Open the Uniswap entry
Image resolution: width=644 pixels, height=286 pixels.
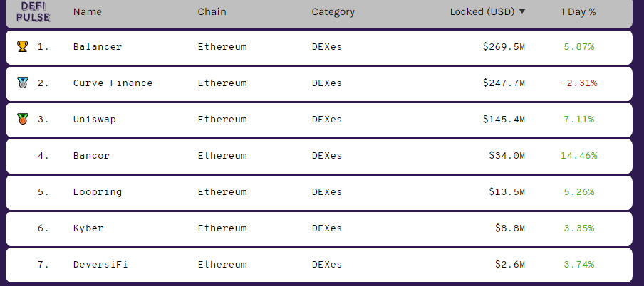(x=95, y=120)
